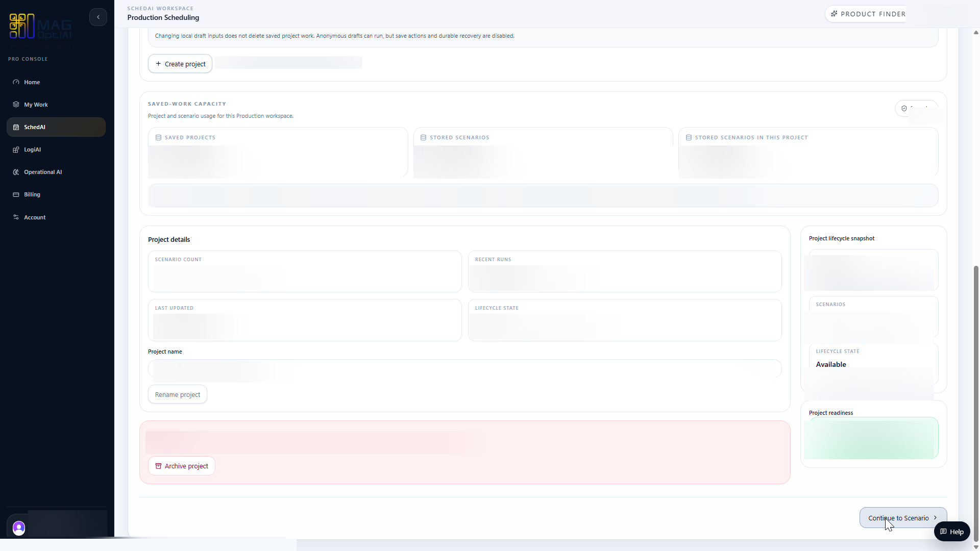Click the MAG OptiAI logo
The width and height of the screenshot is (980, 551).
[x=40, y=27]
